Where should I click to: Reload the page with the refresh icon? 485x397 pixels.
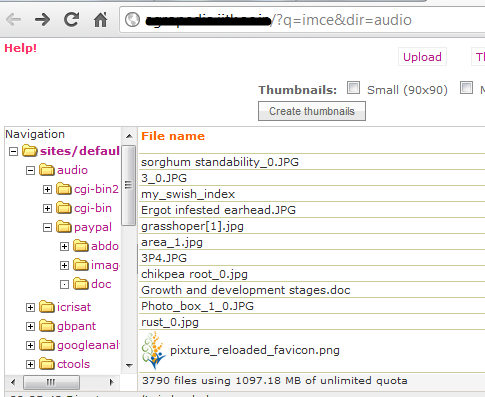71,20
